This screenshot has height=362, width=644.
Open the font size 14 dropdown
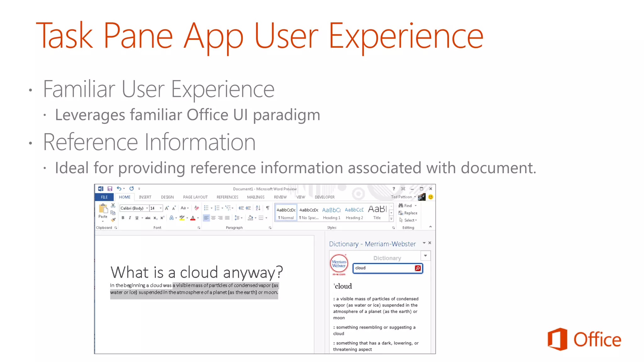pyautogui.click(x=161, y=208)
